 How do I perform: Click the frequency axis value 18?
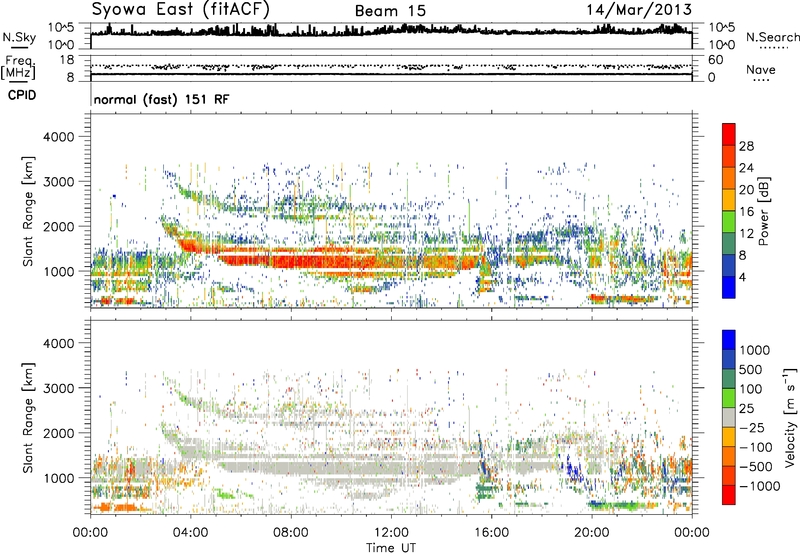(66, 60)
